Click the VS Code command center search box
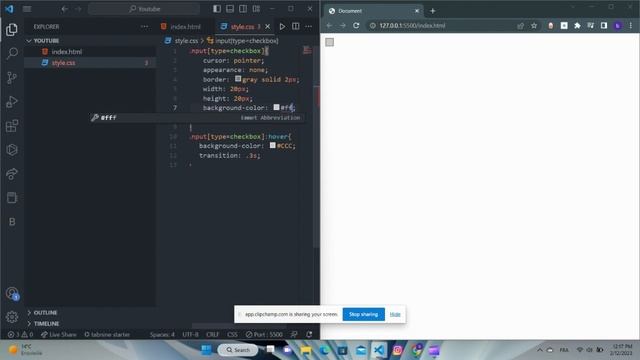 (x=144, y=9)
